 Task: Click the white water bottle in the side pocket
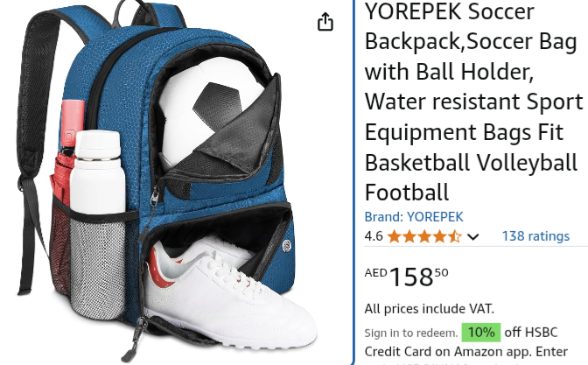pyautogui.click(x=98, y=172)
